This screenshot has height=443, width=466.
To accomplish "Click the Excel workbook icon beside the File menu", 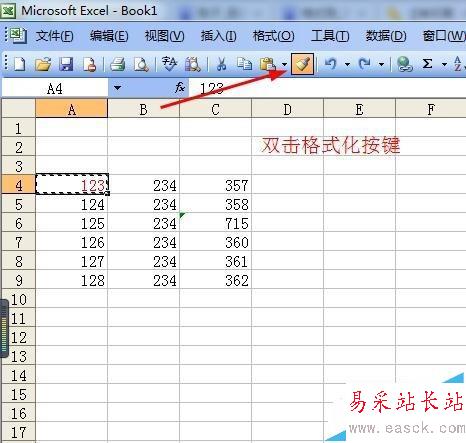I will click(x=18, y=35).
